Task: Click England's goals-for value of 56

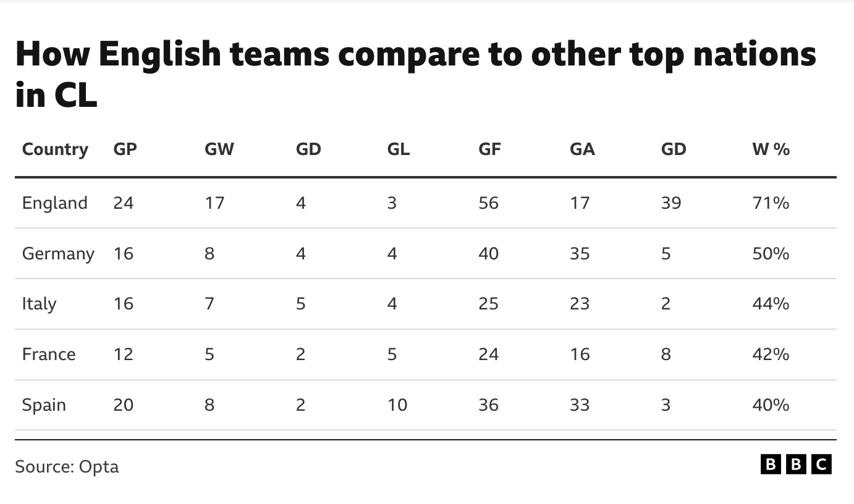Action: pos(488,203)
